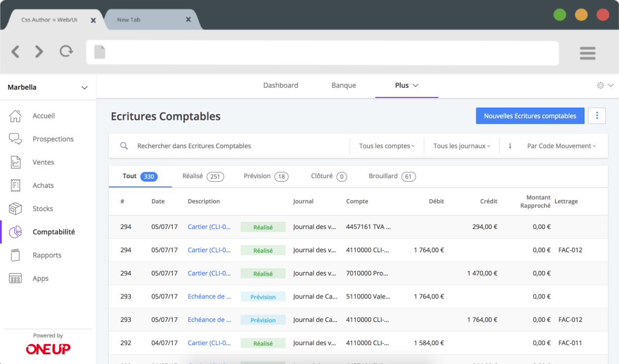Open the Tous les comptes filter
619x364 pixels.
[x=387, y=146]
